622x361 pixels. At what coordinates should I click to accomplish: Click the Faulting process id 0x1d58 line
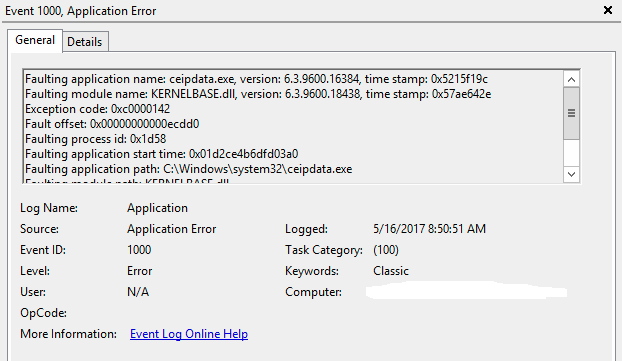(x=95, y=139)
